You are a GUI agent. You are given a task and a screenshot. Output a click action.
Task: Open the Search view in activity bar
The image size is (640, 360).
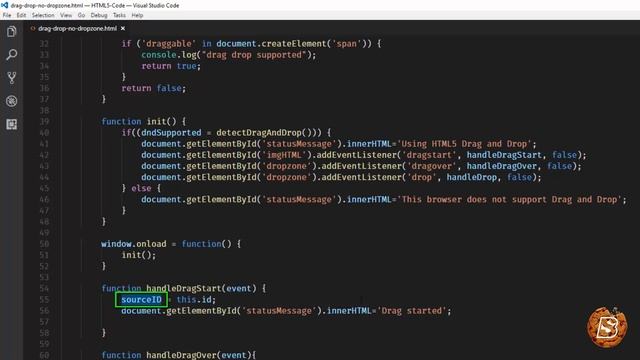pos(11,55)
